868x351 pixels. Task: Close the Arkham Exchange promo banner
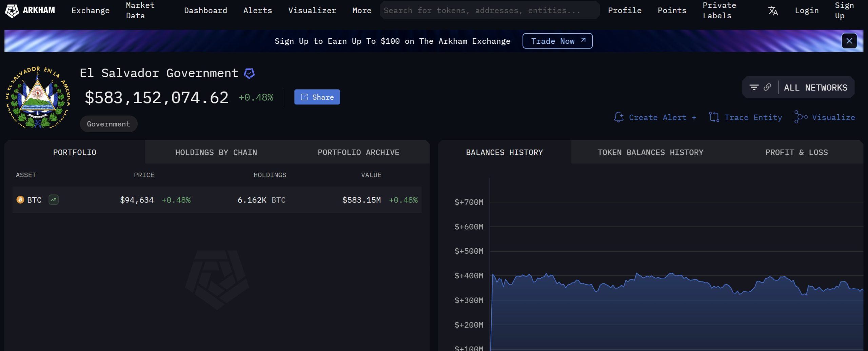click(849, 41)
